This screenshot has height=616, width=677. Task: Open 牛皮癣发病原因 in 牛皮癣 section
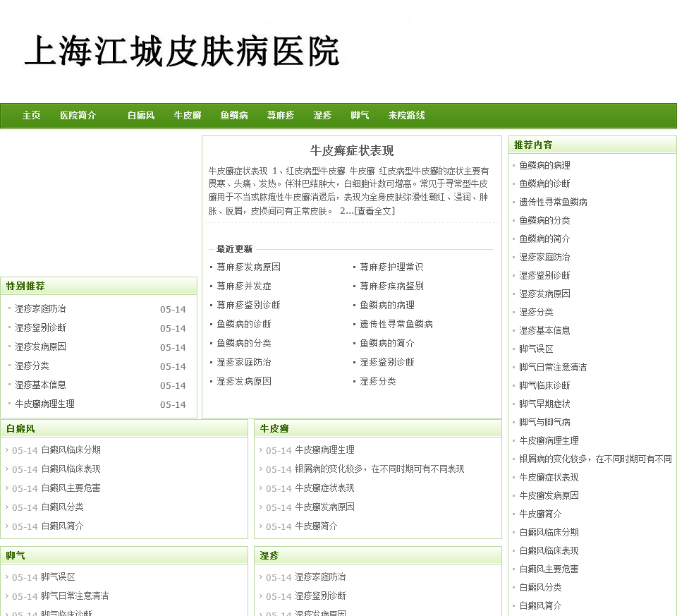click(324, 507)
